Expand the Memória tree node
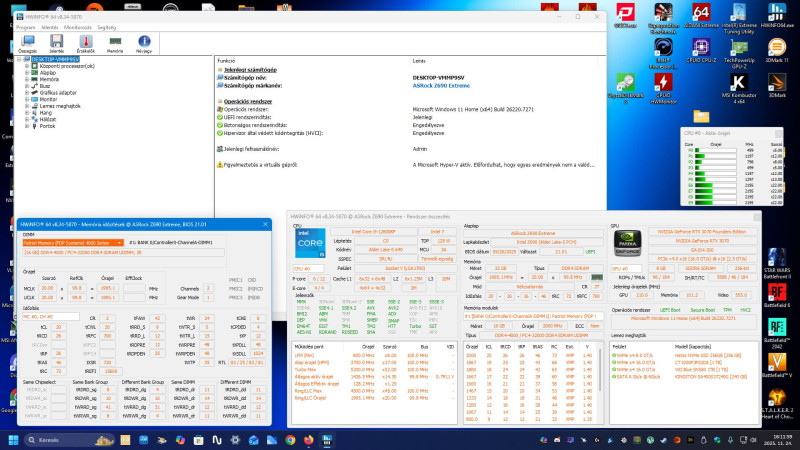800x450 pixels. (x=27, y=79)
